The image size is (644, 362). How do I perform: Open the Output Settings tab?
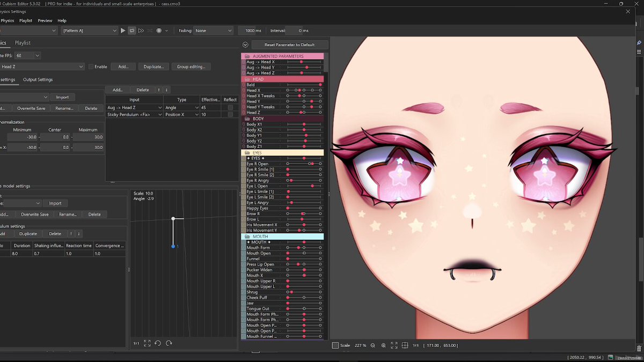click(38, 79)
